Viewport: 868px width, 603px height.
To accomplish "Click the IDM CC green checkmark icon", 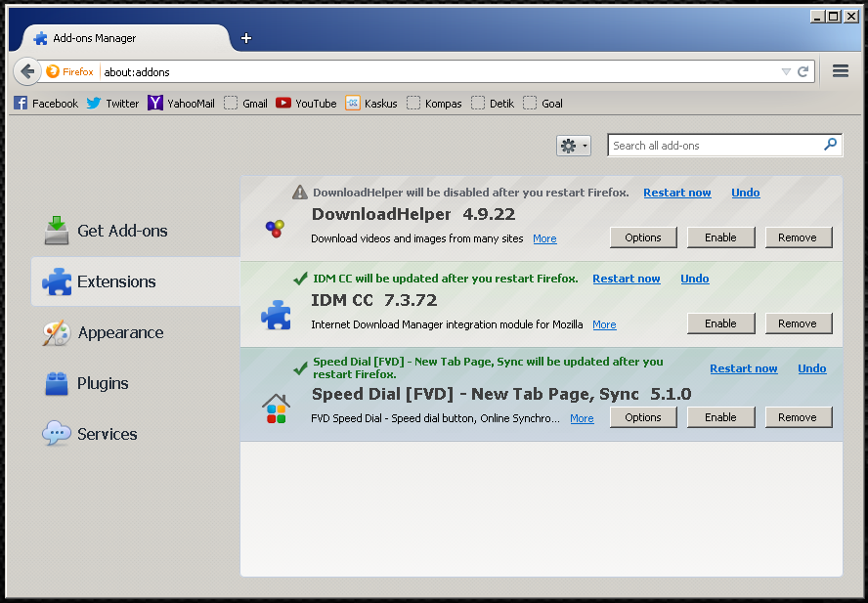I will point(300,278).
